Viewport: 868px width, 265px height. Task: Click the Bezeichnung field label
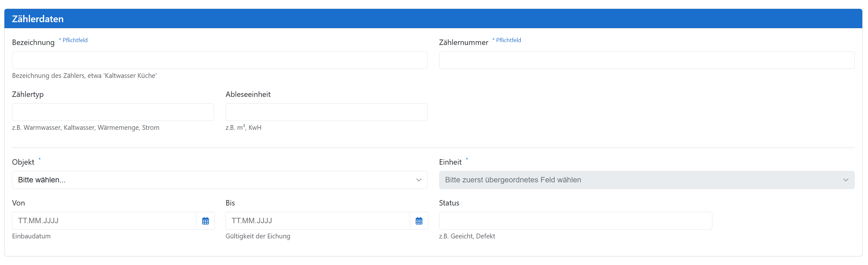tap(33, 42)
